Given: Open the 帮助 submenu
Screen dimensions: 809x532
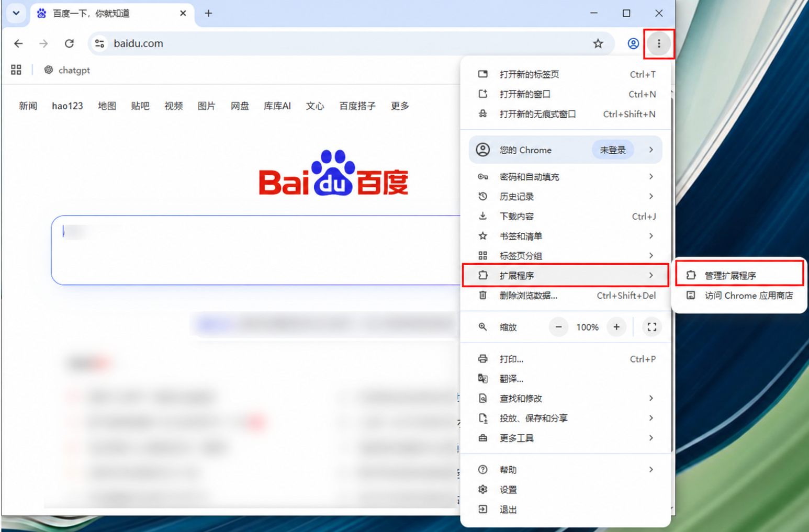Looking at the screenshot, I should coord(566,470).
